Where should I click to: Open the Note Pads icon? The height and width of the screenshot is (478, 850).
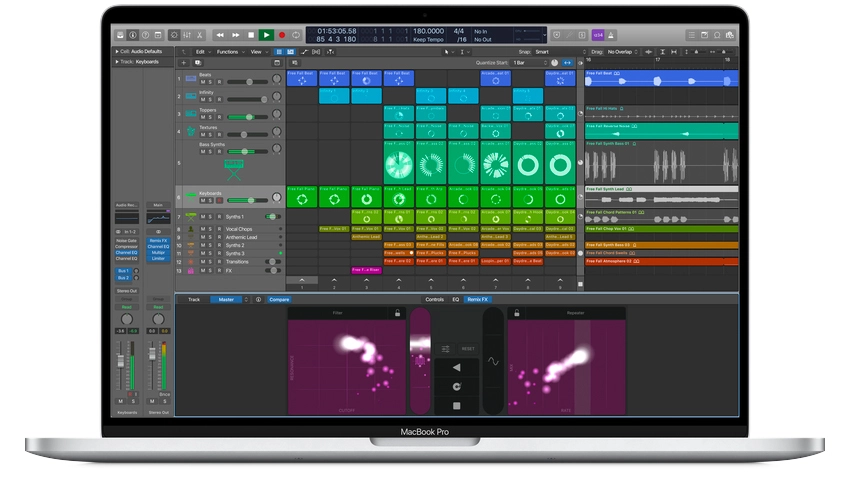click(x=704, y=35)
